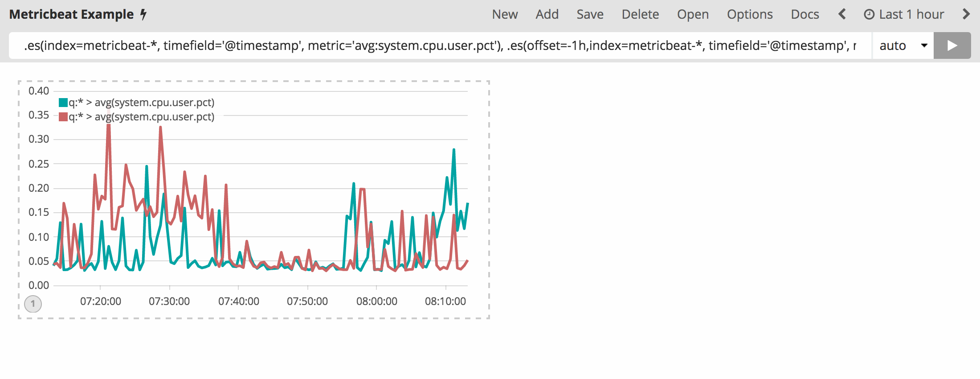Click New in the top menu
Screen dimensions: 980x379
[505, 14]
